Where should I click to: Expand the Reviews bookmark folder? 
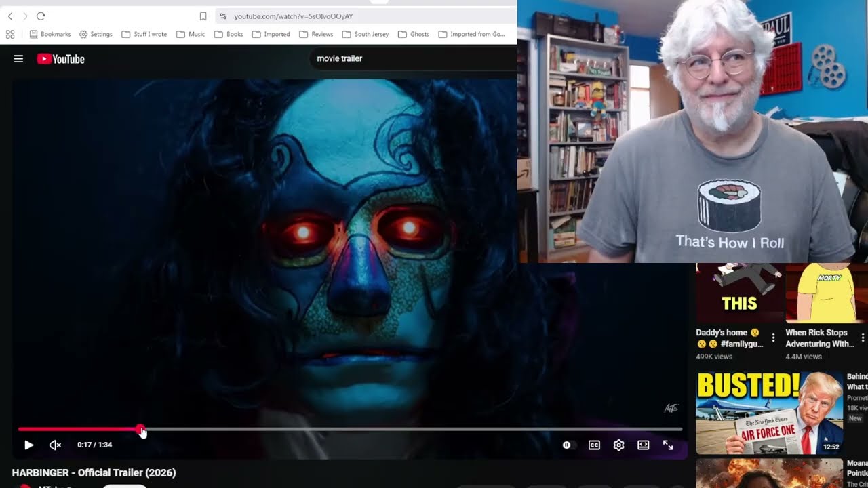(316, 34)
